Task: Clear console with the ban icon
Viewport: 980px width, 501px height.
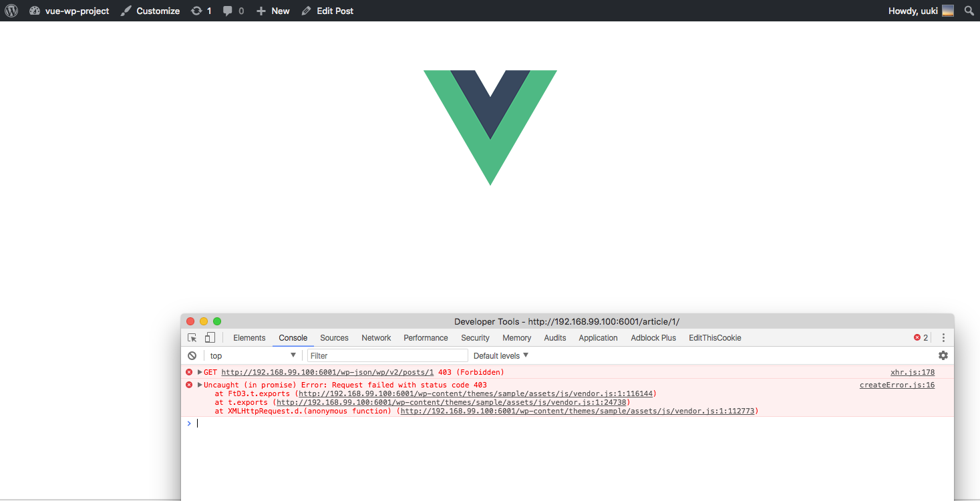Action: point(192,356)
